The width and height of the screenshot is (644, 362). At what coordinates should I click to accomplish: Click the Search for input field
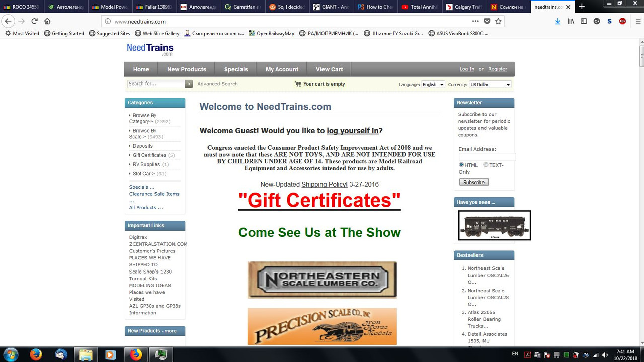coord(156,84)
